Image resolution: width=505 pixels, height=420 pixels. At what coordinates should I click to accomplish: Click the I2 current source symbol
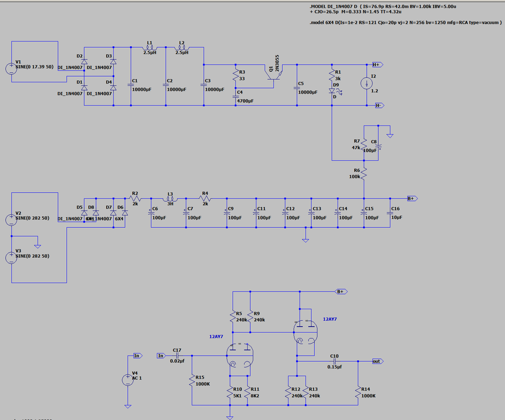(366, 83)
